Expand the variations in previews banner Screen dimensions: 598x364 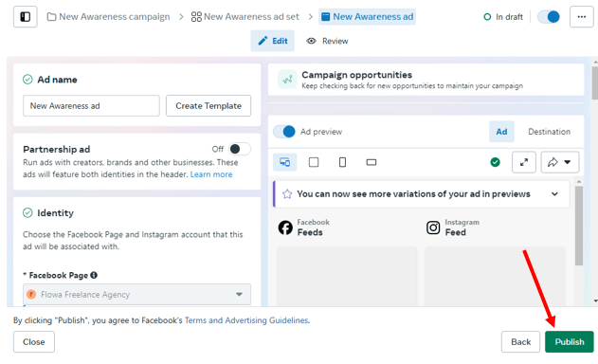click(554, 193)
